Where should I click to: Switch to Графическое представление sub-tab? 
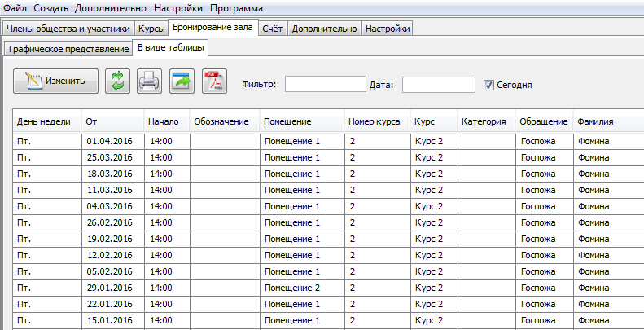(68, 50)
